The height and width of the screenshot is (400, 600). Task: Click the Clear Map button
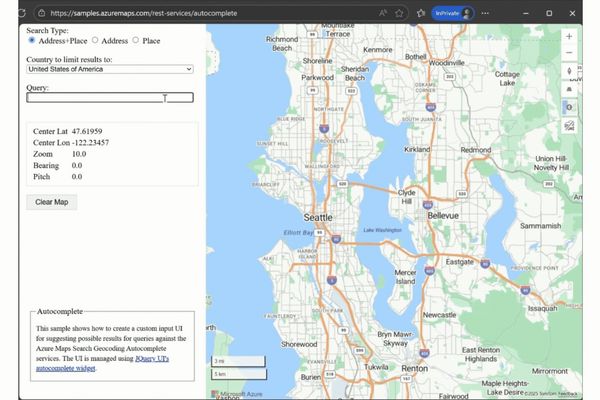pyautogui.click(x=52, y=202)
